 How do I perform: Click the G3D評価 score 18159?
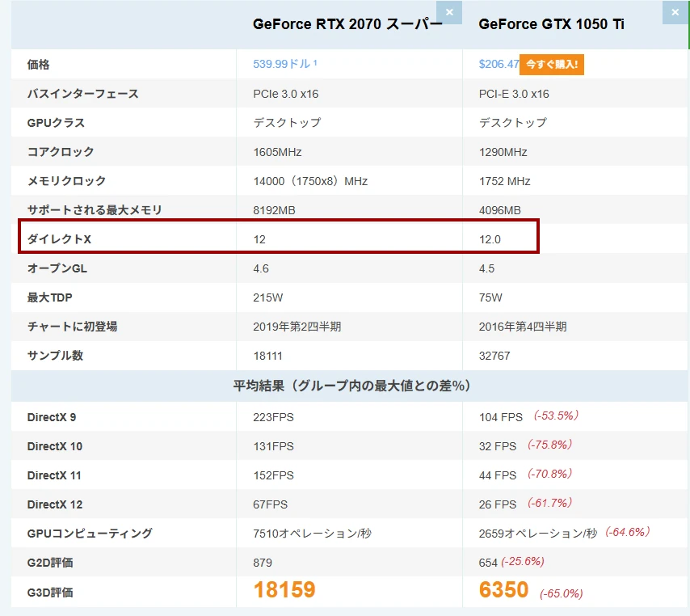click(x=284, y=590)
